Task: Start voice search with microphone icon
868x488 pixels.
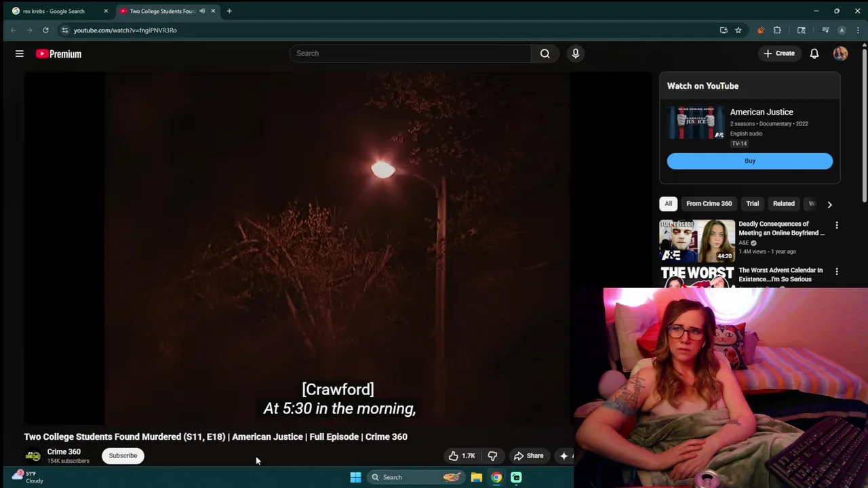Action: [575, 54]
